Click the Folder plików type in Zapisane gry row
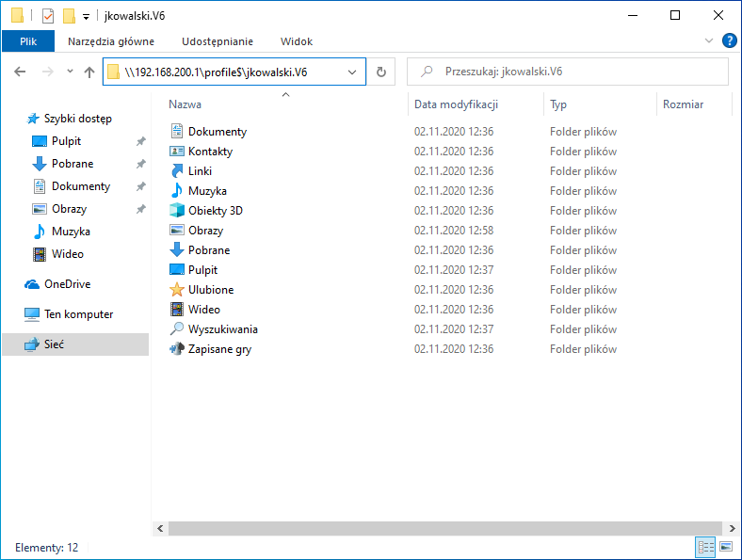 pos(583,349)
